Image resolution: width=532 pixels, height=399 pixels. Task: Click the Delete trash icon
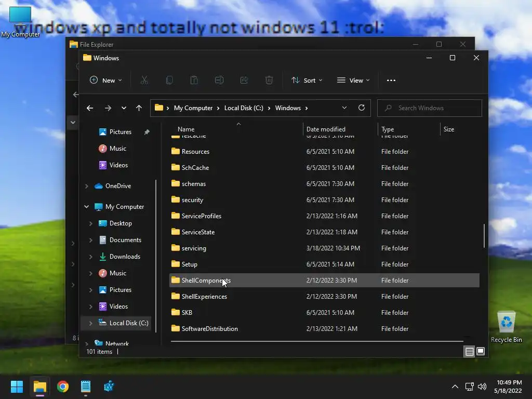(269, 81)
